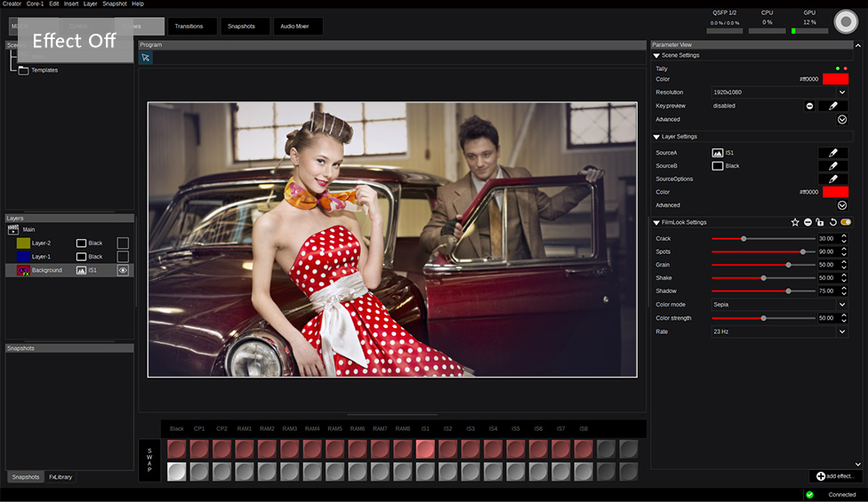Select red program button under RAM4

coord(312,449)
